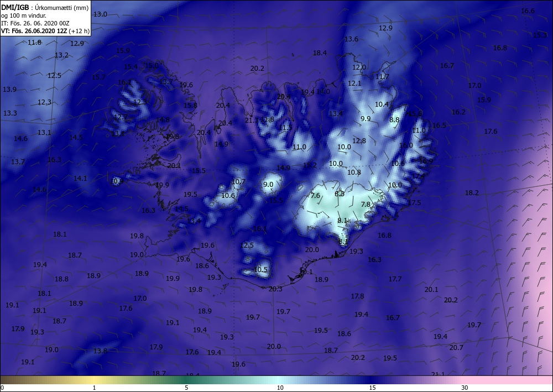This screenshot has width=553, height=392.
Task: Click the map value "17.7"
Action: [395, 279]
